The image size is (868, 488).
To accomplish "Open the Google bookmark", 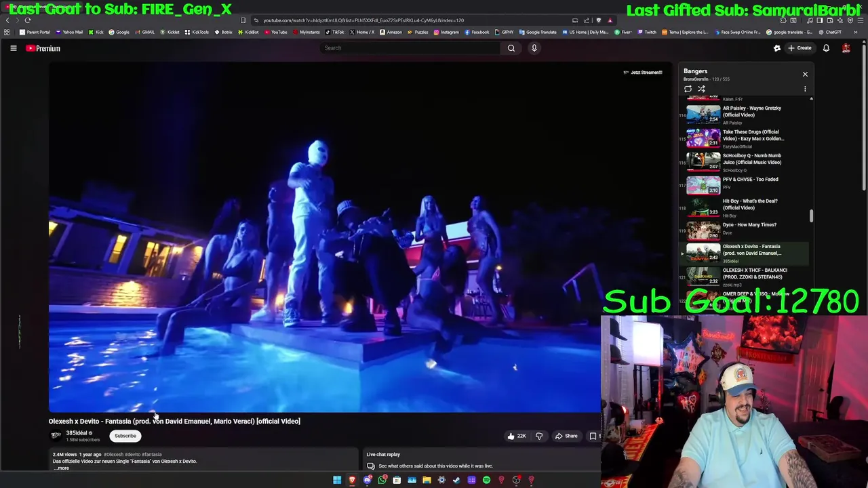I will (x=119, y=32).
